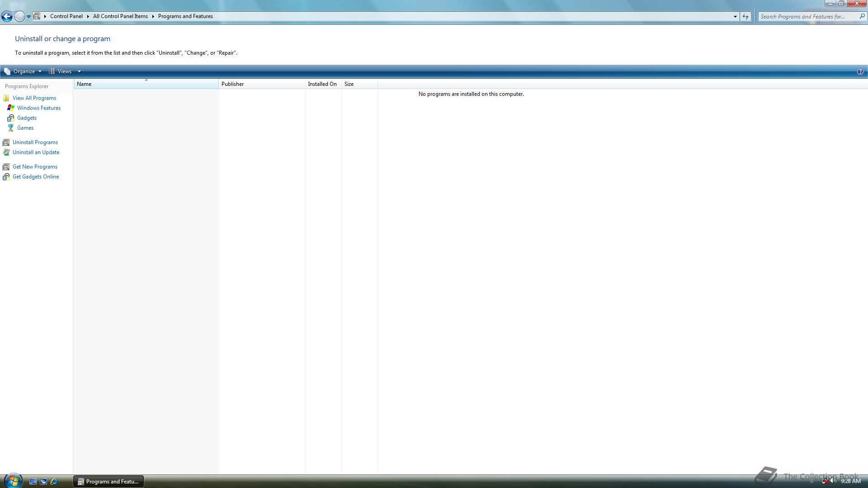Open recent pages dropdown next to Forward
The image size is (868, 488).
[x=28, y=17]
